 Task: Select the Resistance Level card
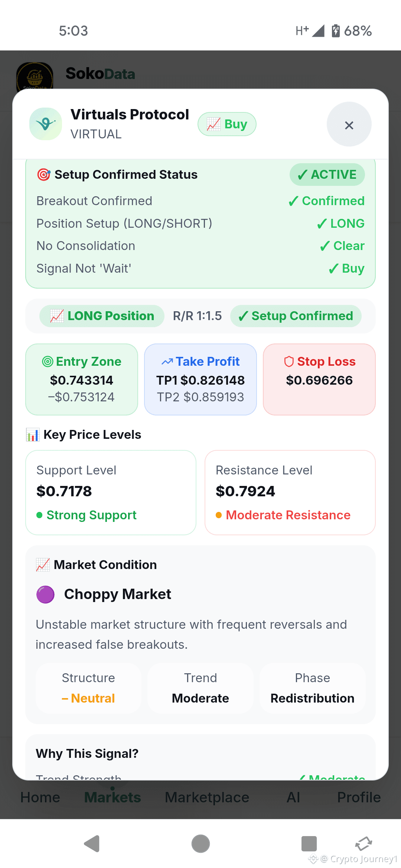point(290,493)
